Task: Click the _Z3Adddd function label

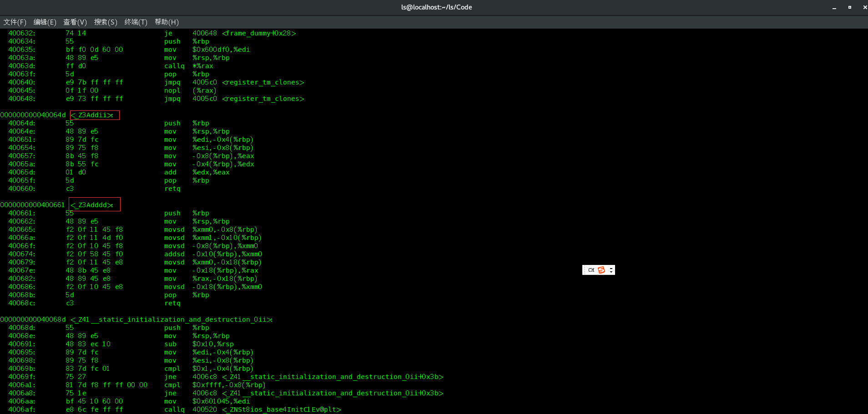Action: 92,205
